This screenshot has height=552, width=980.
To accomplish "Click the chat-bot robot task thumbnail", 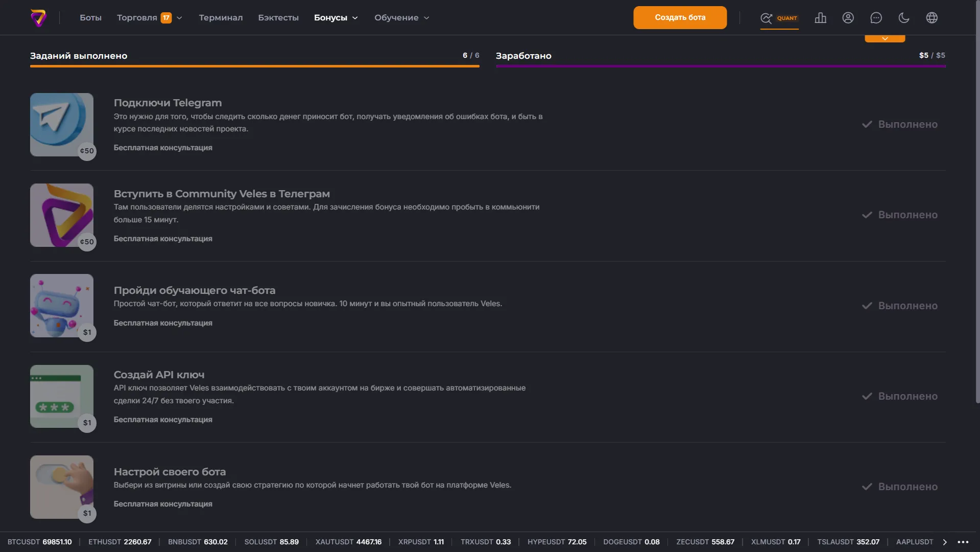I will (x=62, y=306).
